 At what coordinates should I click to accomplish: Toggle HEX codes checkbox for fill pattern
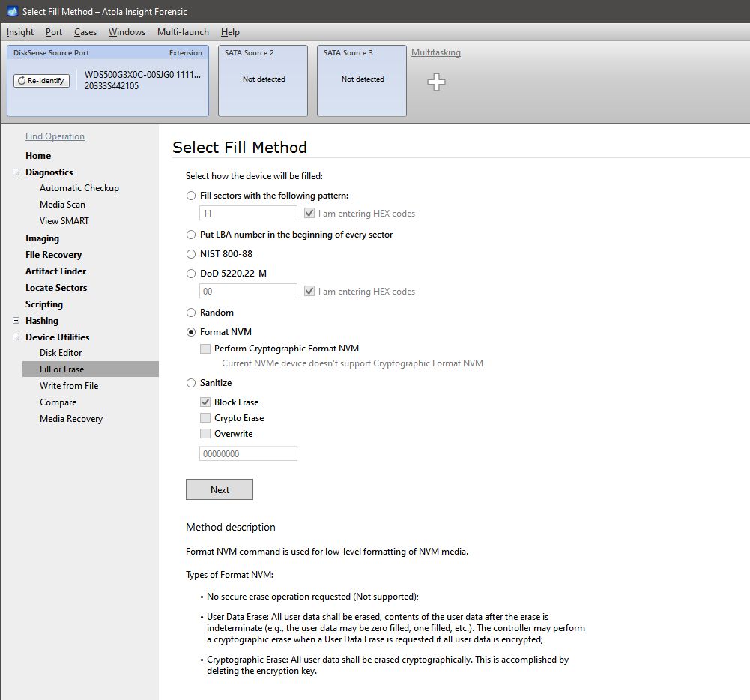point(309,213)
